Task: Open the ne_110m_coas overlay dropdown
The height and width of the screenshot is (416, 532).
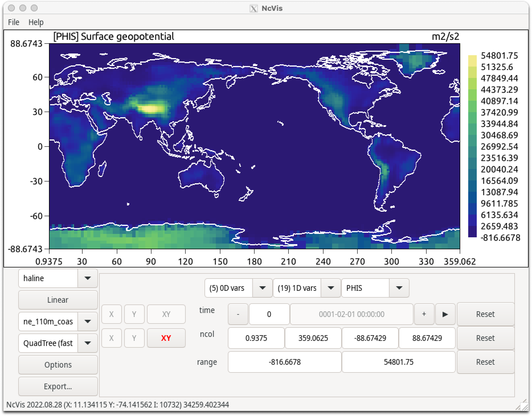Action: coord(87,322)
